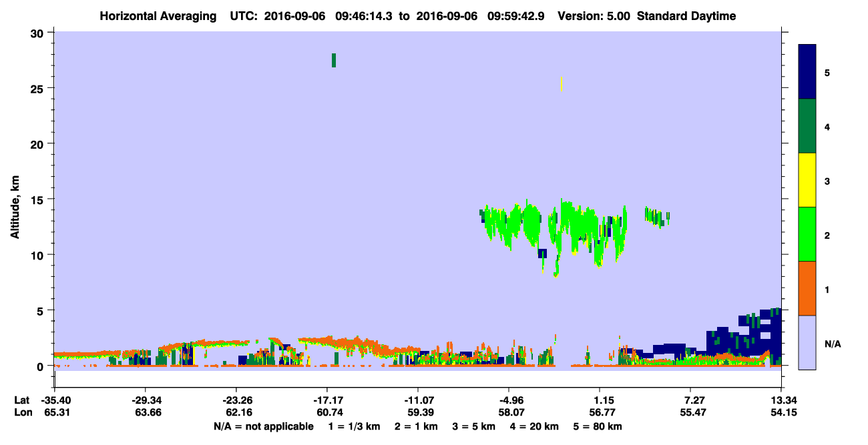Click the orange colorbar segment labeled 1
868x445 pixels.
[x=807, y=288]
